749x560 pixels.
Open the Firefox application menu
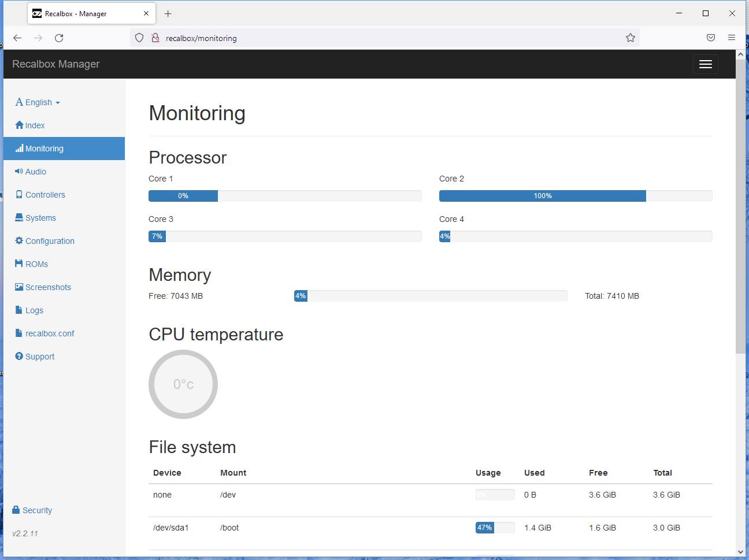732,38
